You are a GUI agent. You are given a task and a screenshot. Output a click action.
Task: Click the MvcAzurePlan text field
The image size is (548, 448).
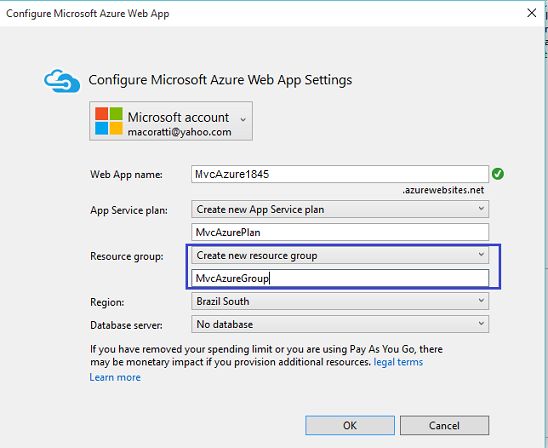tap(340, 232)
